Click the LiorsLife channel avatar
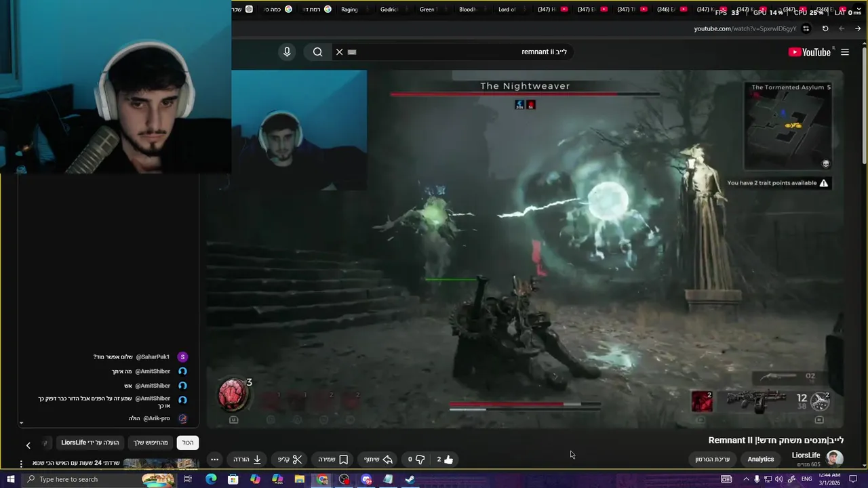Viewport: 868px width, 488px height. point(835,458)
